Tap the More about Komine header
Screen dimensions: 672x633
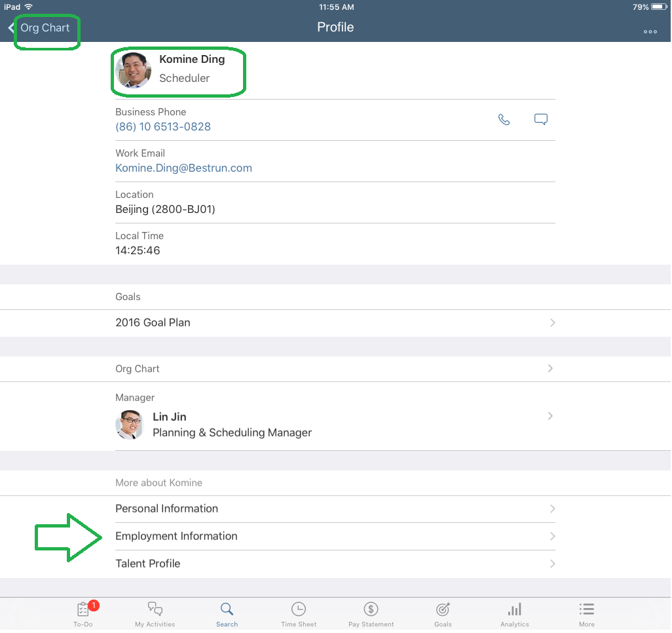pyautogui.click(x=159, y=483)
